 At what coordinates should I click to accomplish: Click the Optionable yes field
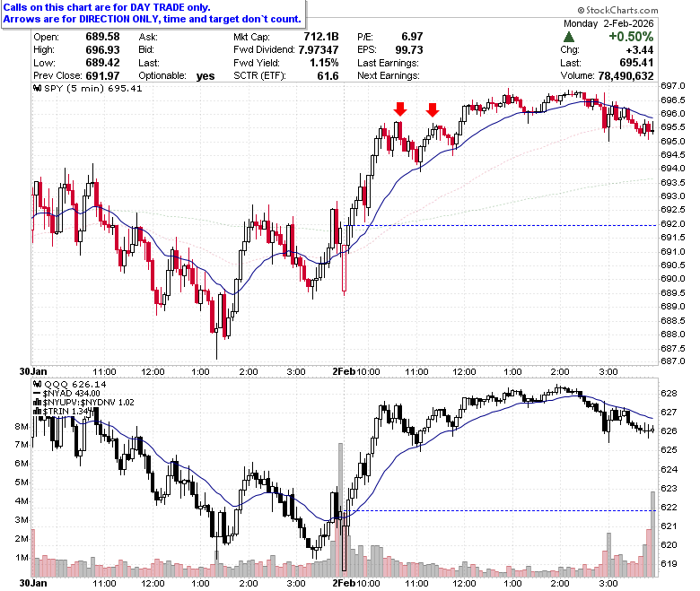point(177,76)
